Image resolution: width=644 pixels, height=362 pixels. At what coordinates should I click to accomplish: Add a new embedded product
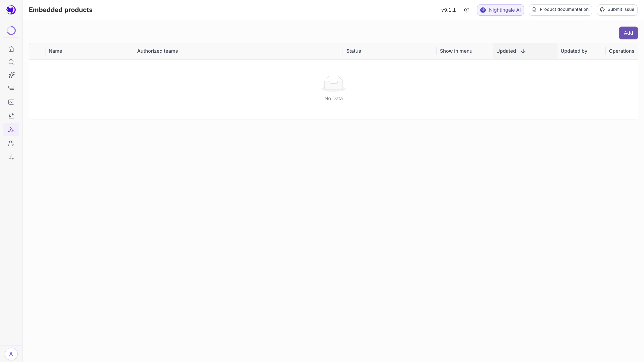[x=629, y=33]
